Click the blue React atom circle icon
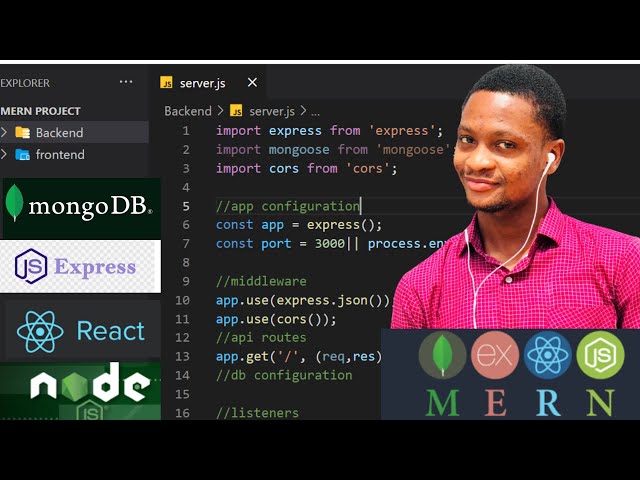Viewport: 640px width, 480px height. tap(547, 355)
